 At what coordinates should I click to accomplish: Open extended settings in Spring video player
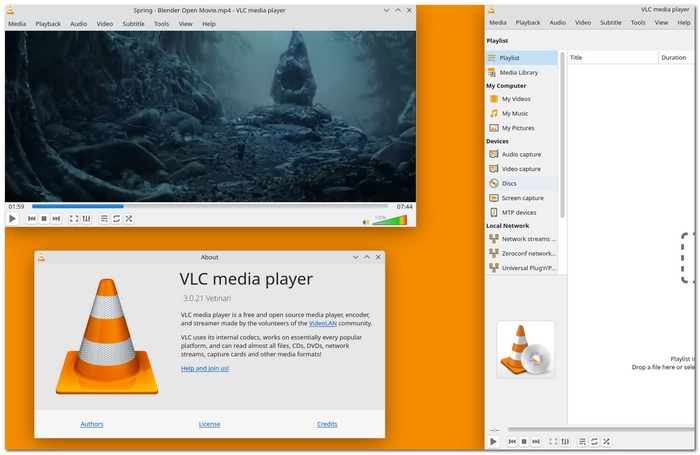87,219
